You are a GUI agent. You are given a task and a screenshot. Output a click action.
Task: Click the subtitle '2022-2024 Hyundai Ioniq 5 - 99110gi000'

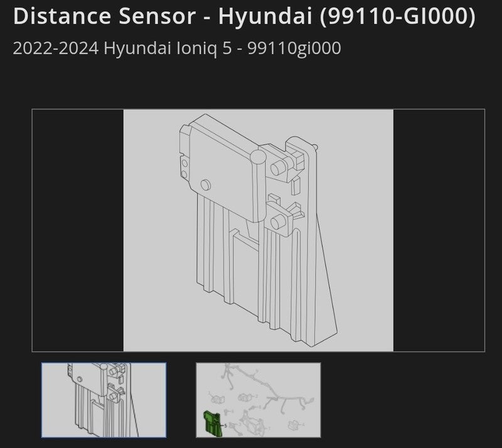[x=177, y=49]
